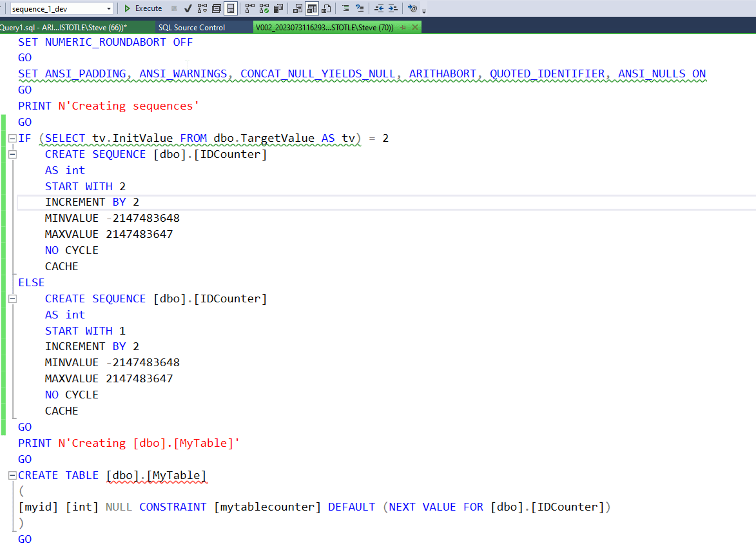Click the Cancel Executing Query stop icon
Image resolution: width=756 pixels, height=548 pixels.
pos(174,8)
